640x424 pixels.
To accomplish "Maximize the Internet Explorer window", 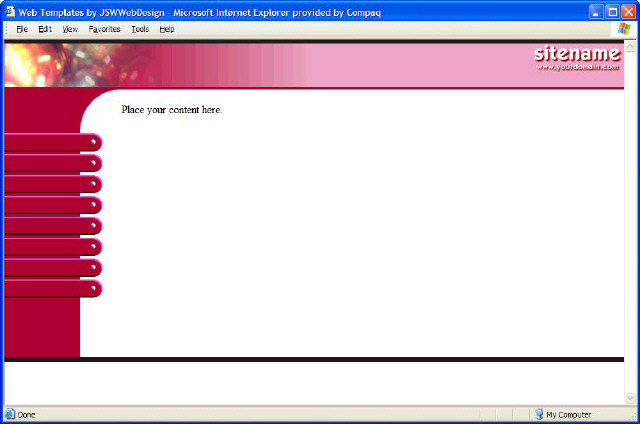I will point(612,10).
